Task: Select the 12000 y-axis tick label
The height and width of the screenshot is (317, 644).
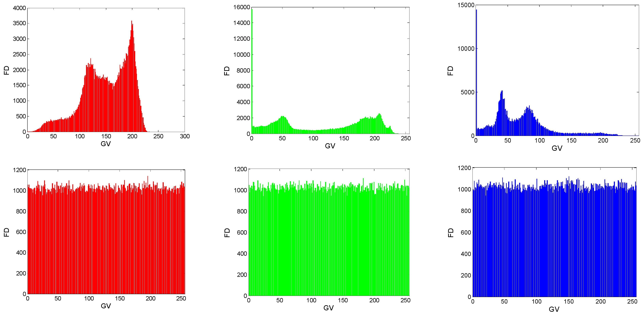Action: (242, 39)
